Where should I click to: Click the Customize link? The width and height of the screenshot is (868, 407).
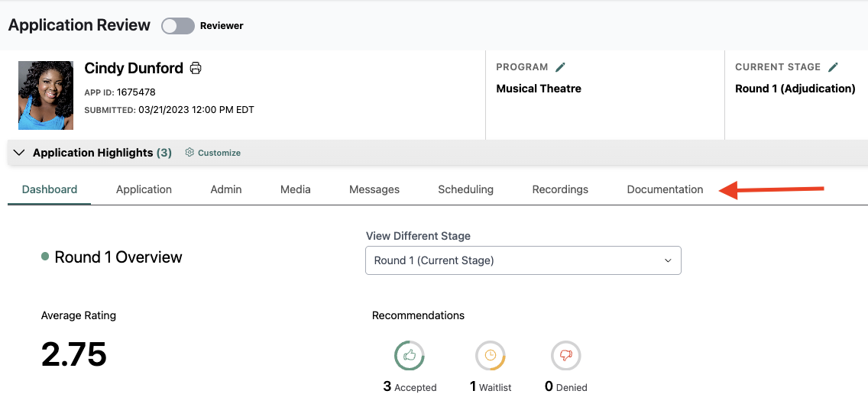pyautogui.click(x=219, y=153)
